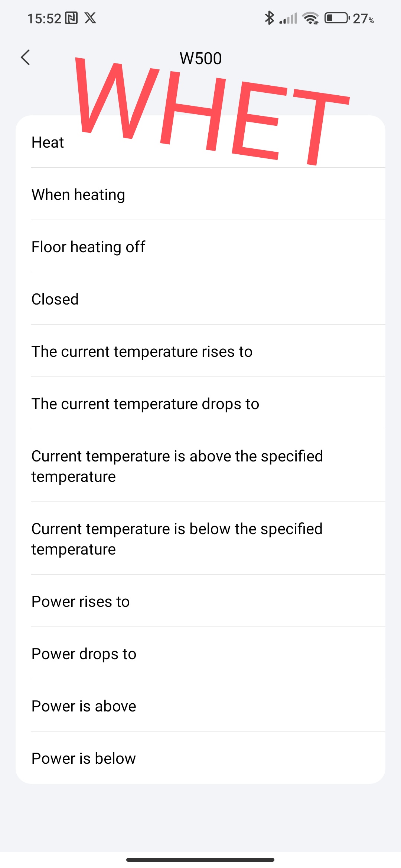Image resolution: width=401 pixels, height=868 pixels.
Task: Tap the Wi-Fi status icon
Action: pos(310,18)
